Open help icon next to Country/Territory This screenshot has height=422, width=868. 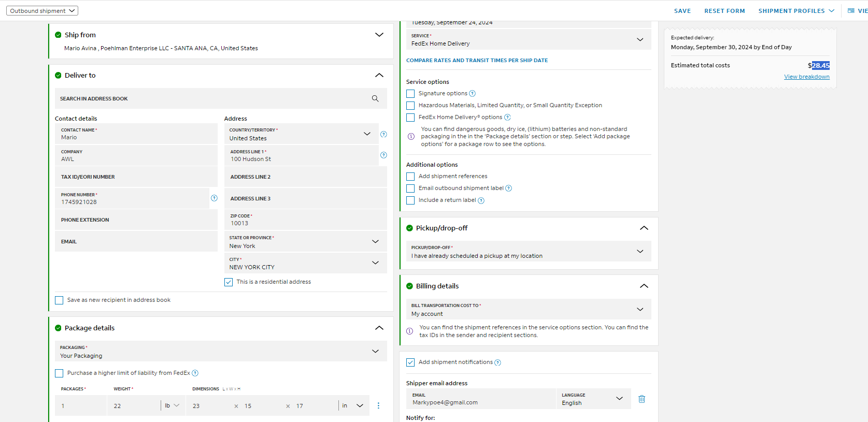pos(383,134)
